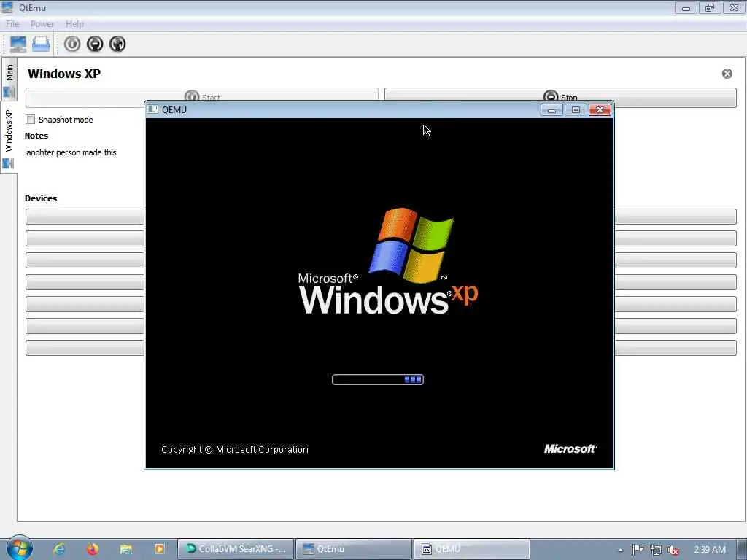Maximize the QEMU window

point(576,110)
